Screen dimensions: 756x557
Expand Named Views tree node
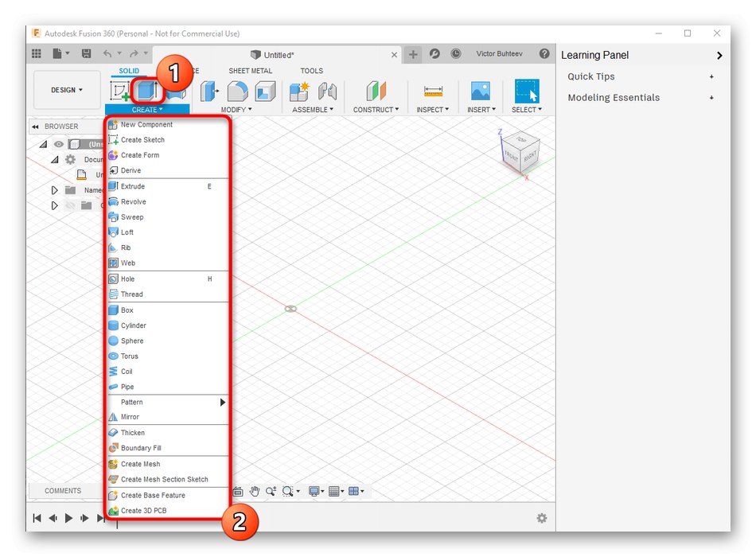(x=54, y=190)
